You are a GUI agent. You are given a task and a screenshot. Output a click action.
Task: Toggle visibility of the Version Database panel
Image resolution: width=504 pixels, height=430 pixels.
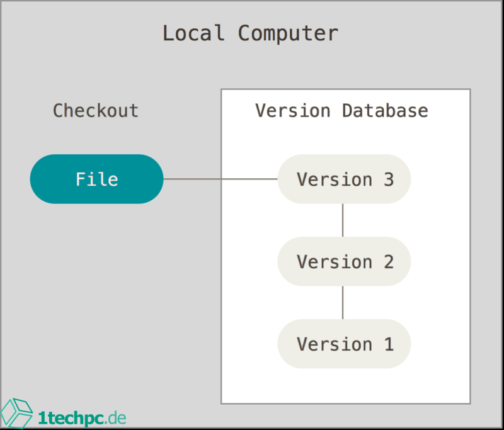(x=341, y=110)
